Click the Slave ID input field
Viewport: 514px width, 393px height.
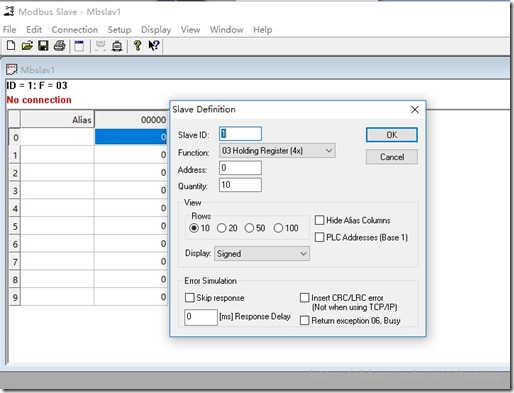click(x=240, y=134)
